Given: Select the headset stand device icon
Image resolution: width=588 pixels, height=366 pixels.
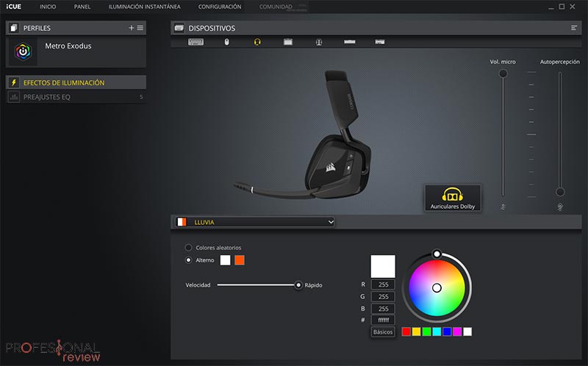Looking at the screenshot, I should click(319, 42).
